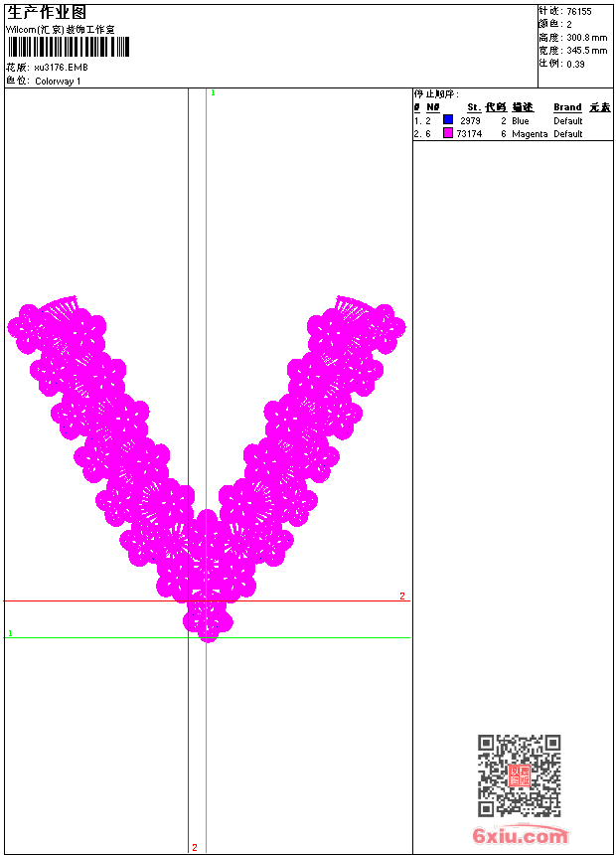Click the Blue thread color swatch
This screenshot has width=616, height=855.
pyautogui.click(x=448, y=119)
